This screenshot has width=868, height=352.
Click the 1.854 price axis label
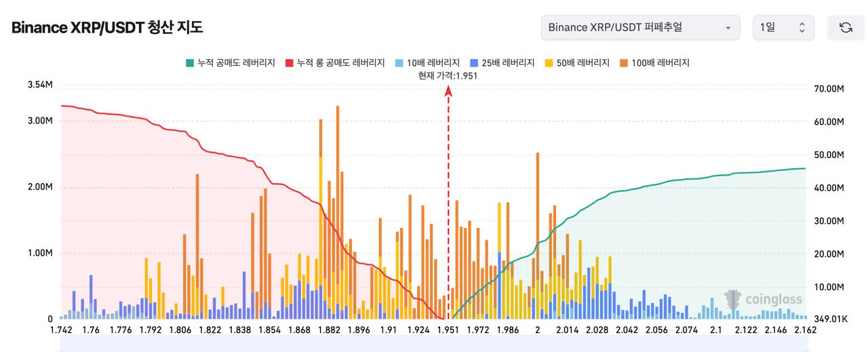[x=269, y=330]
